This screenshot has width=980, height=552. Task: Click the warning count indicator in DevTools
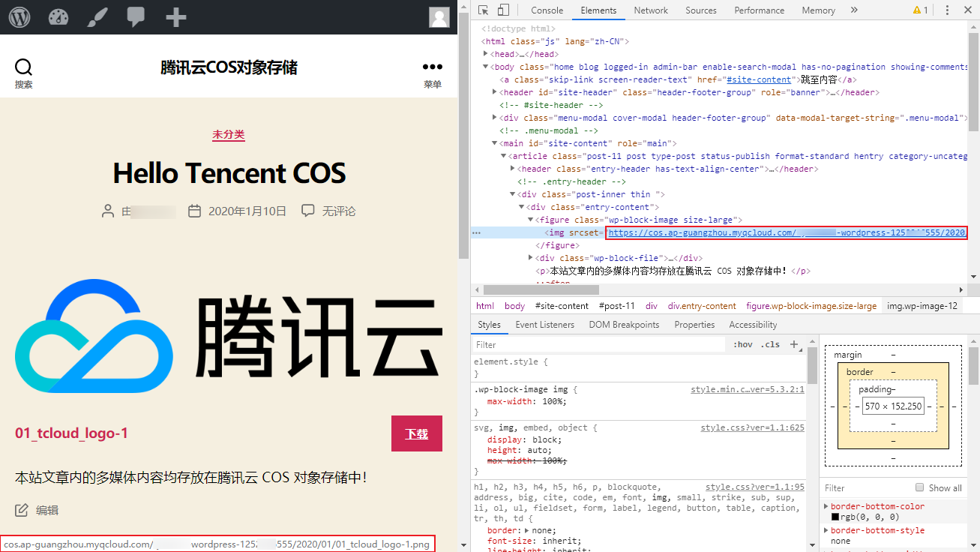(921, 10)
